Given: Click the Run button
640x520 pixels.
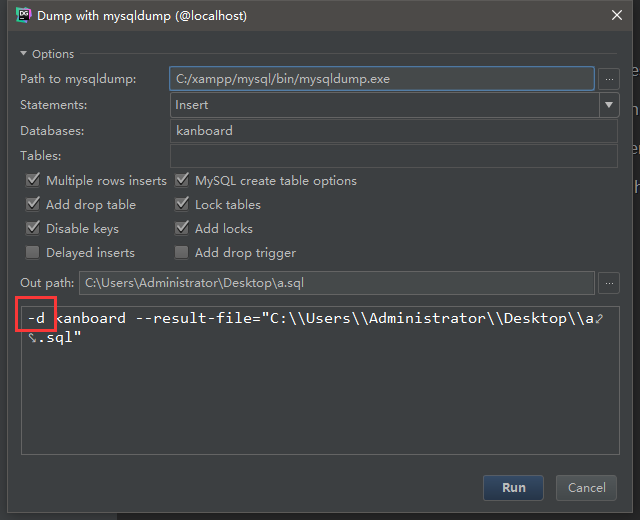Looking at the screenshot, I should click(x=513, y=488).
